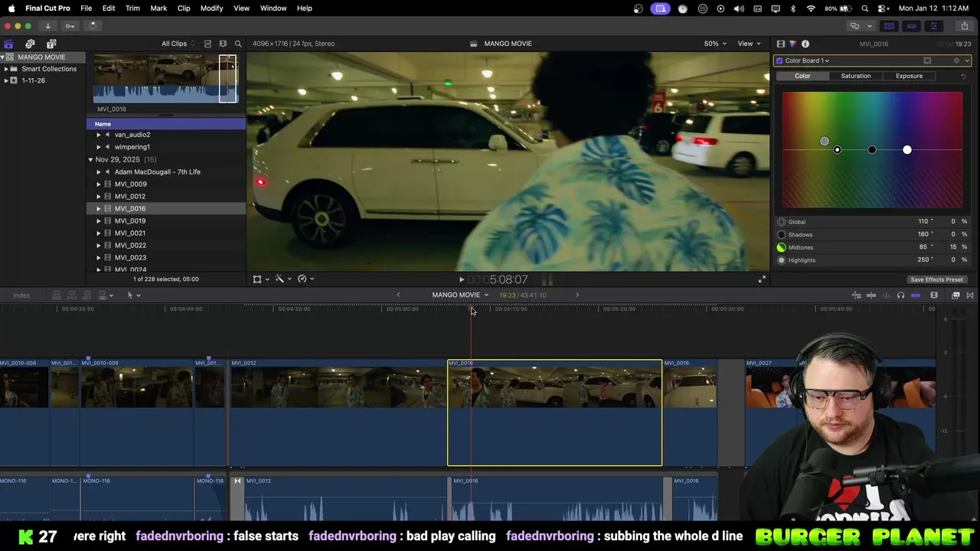Select the black Shadows color puck
The image size is (980, 551).
pyautogui.click(x=872, y=150)
